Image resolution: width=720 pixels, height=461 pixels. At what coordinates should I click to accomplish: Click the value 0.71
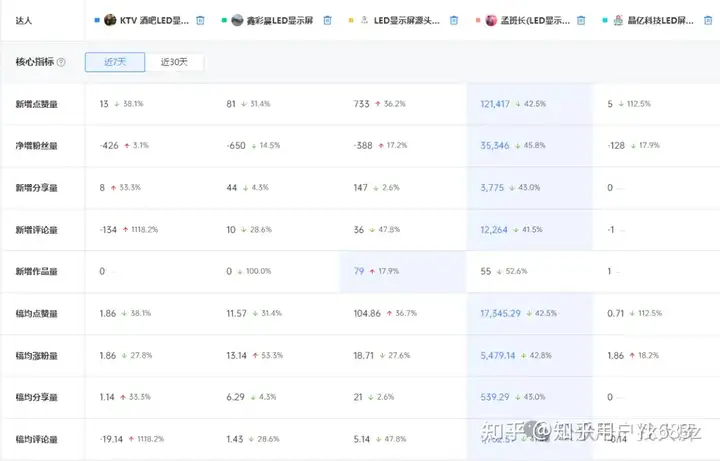616,314
